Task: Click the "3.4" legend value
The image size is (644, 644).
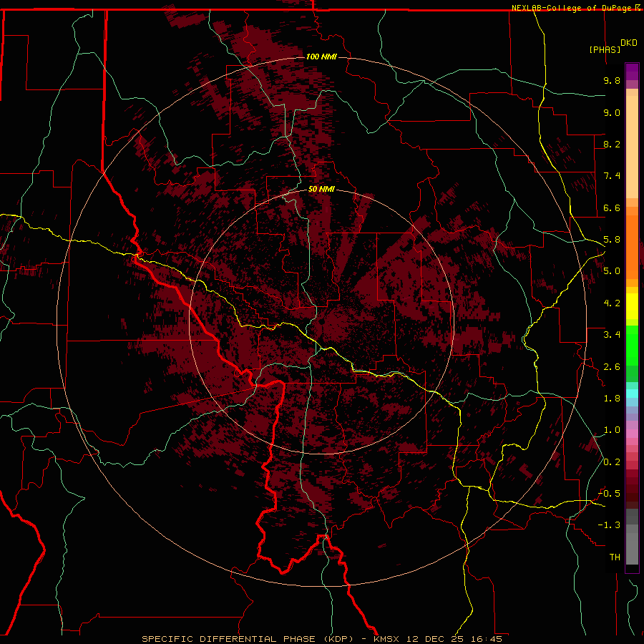Action: point(612,335)
